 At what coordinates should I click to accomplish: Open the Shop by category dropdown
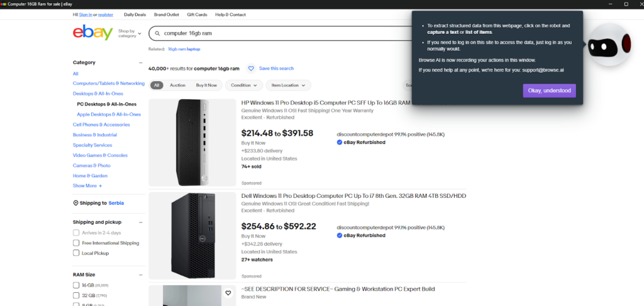(x=130, y=33)
